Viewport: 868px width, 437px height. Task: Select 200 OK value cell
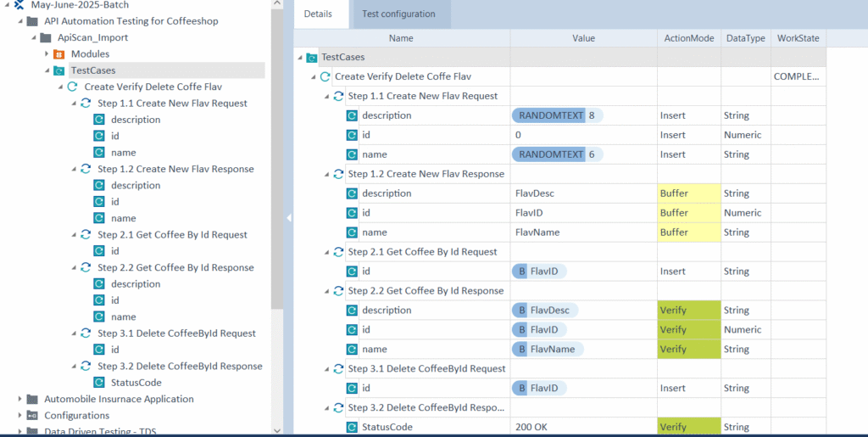pyautogui.click(x=583, y=427)
